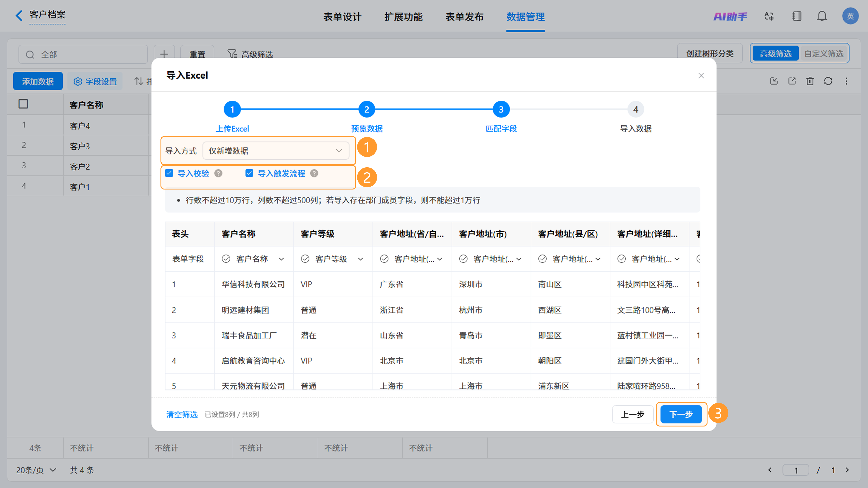Click step 2 预览数据 circle
The image size is (868, 488).
[x=367, y=109]
